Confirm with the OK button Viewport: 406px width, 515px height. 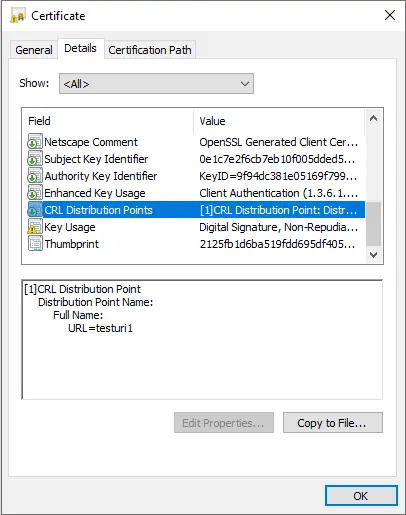tap(361, 496)
